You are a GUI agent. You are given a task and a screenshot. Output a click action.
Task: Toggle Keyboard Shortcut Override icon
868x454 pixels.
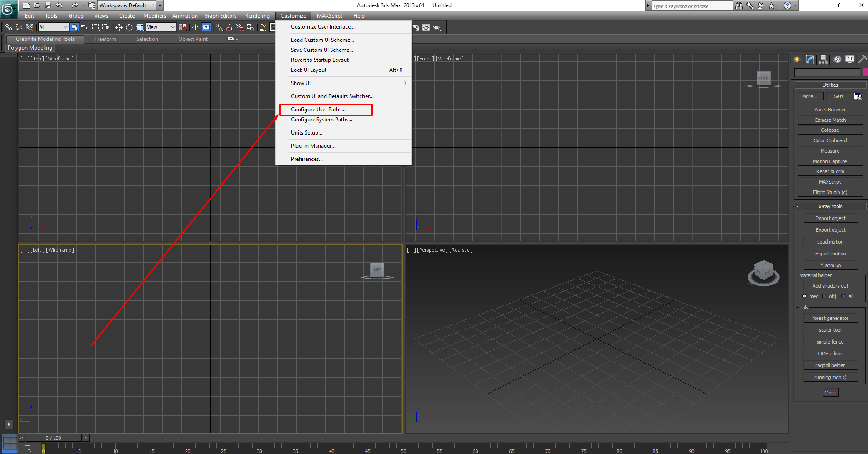(206, 27)
